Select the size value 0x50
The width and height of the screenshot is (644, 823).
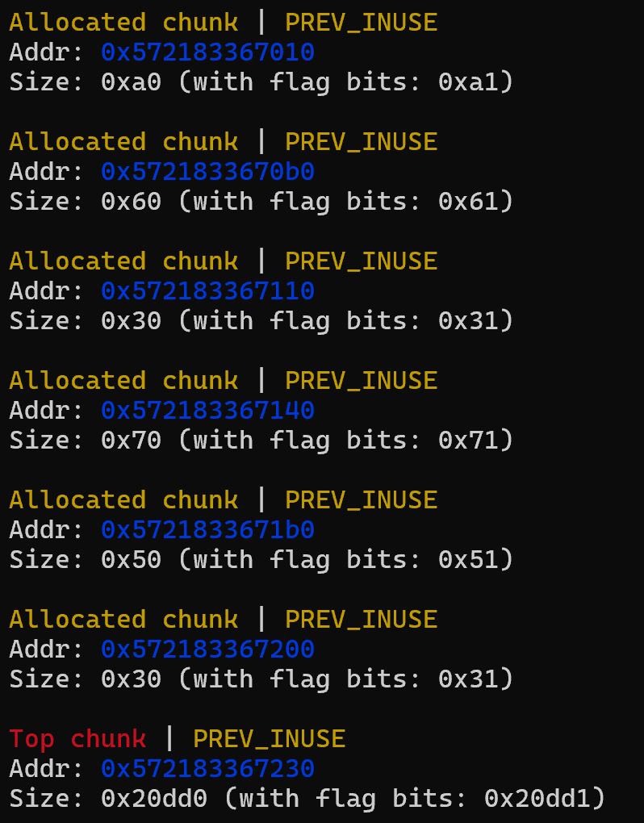tap(131, 560)
